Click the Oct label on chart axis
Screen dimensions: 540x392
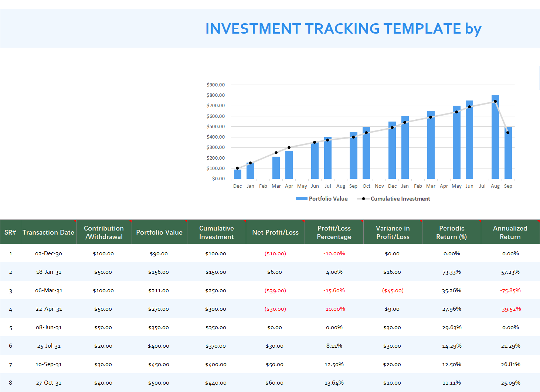click(366, 186)
